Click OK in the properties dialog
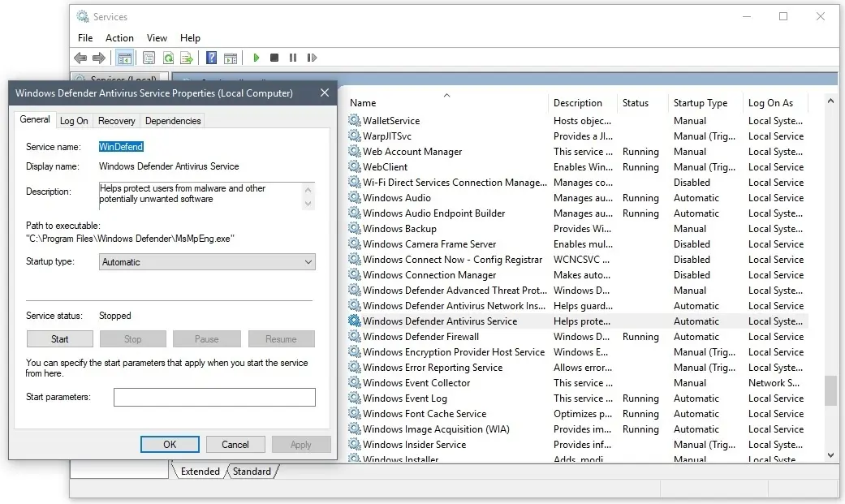 [x=170, y=444]
